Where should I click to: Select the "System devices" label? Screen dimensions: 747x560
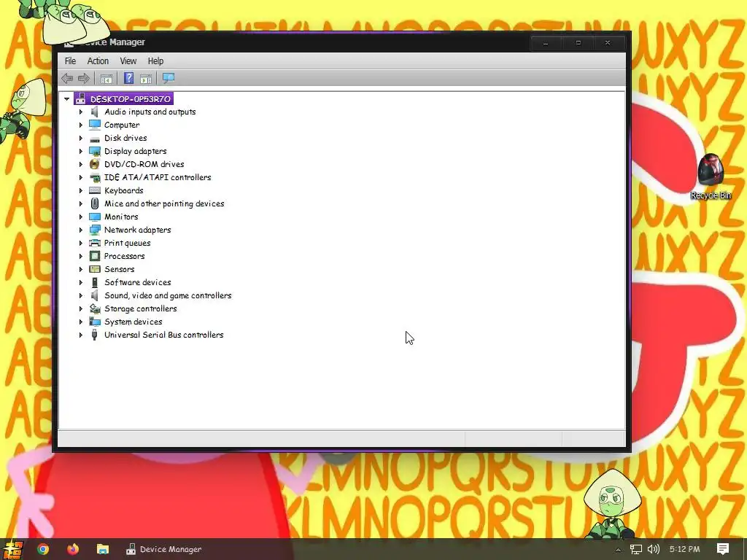(x=133, y=322)
